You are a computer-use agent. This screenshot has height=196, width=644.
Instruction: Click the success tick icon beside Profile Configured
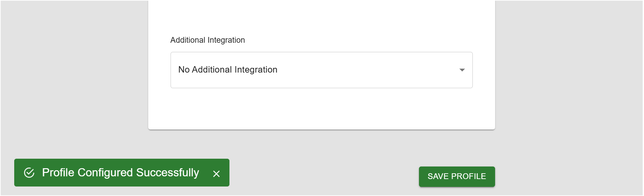pyautogui.click(x=29, y=173)
